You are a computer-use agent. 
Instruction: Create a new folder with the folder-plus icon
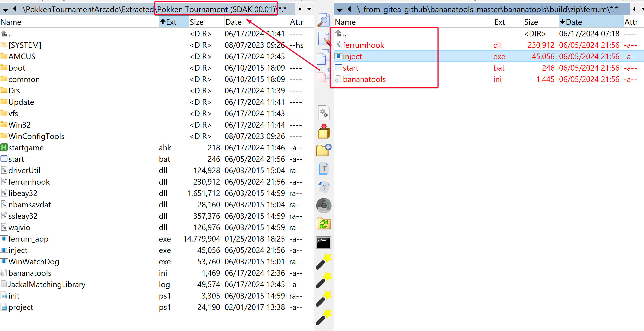click(324, 150)
